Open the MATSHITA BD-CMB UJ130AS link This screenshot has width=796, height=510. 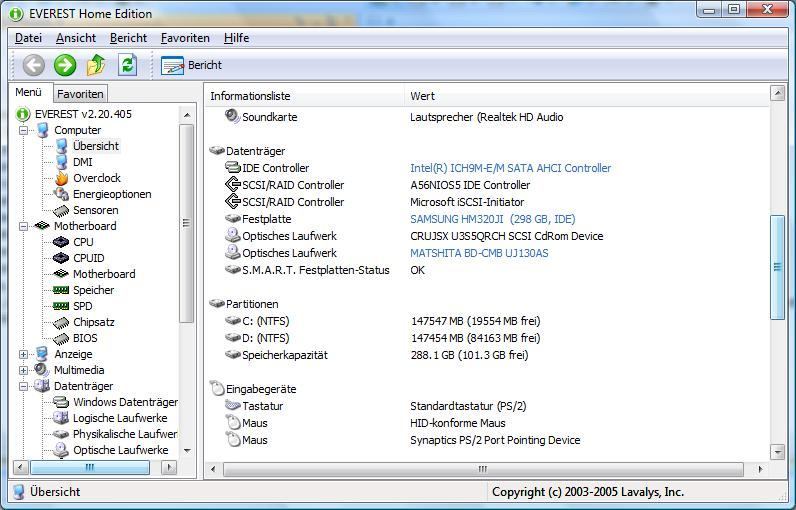coord(479,253)
